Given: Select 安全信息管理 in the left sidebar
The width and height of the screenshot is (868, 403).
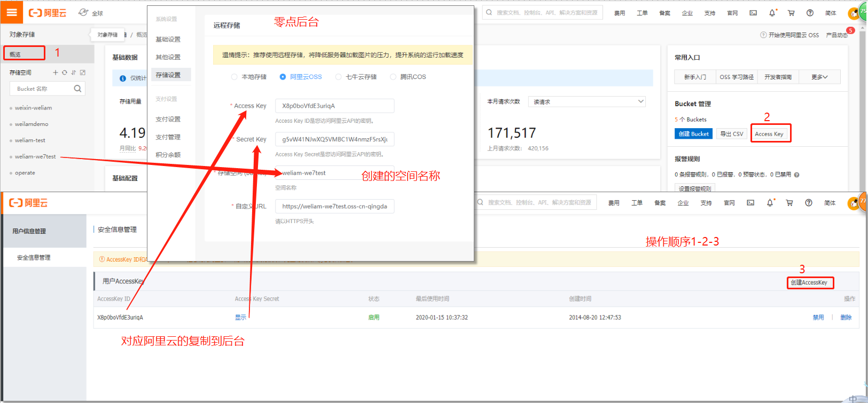Looking at the screenshot, I should pos(34,257).
